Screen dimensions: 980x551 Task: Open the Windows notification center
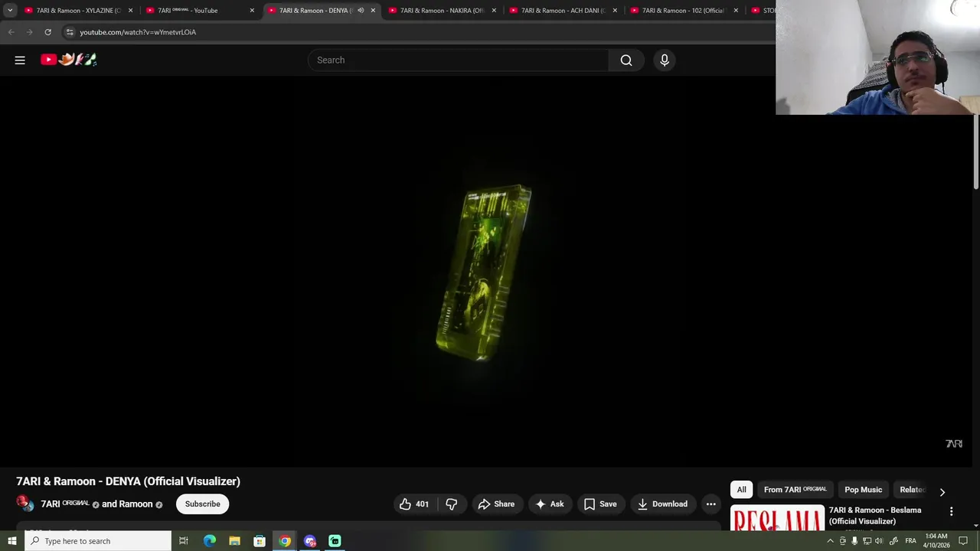963,541
